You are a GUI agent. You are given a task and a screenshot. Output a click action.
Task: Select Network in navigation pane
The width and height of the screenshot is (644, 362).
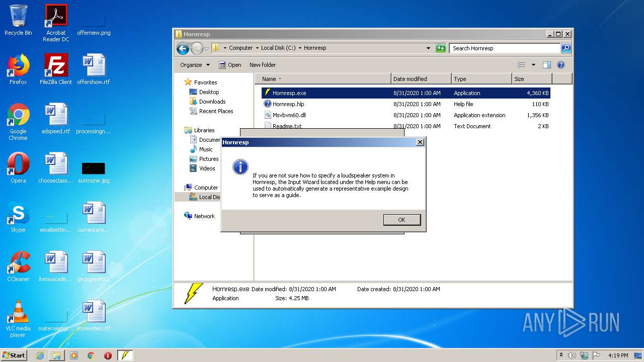[x=199, y=216]
